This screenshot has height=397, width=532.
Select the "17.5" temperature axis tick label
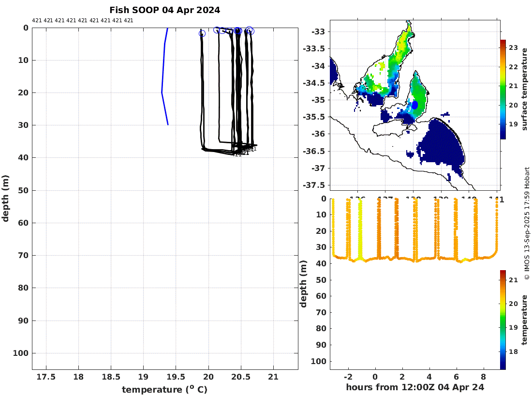click(x=46, y=377)
